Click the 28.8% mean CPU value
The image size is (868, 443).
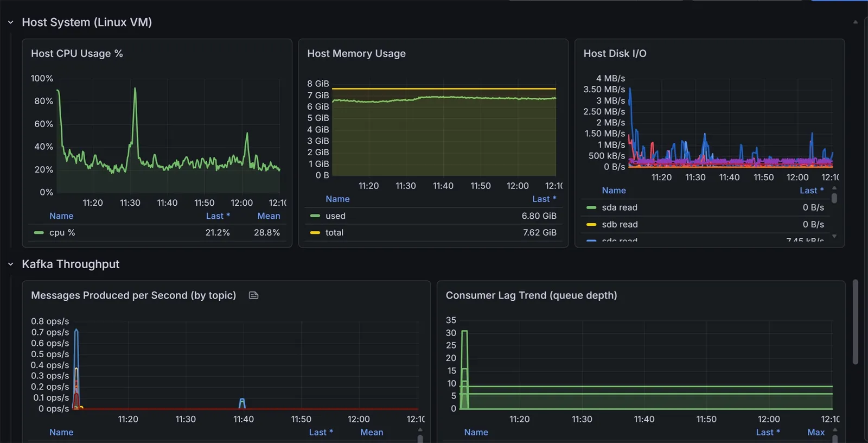point(267,233)
